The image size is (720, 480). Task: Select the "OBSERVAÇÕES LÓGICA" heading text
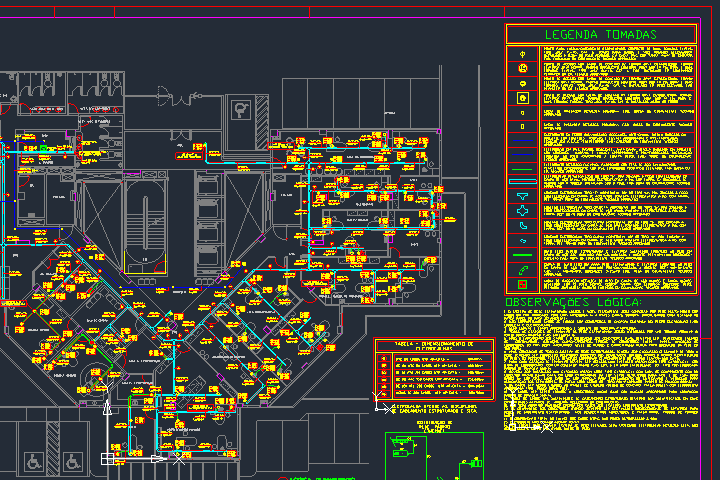[574, 302]
